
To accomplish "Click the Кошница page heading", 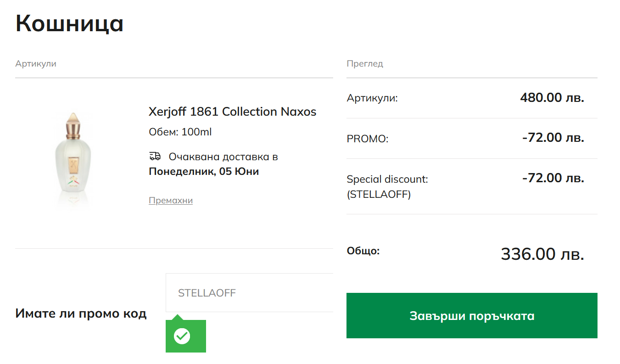I will click(69, 23).
